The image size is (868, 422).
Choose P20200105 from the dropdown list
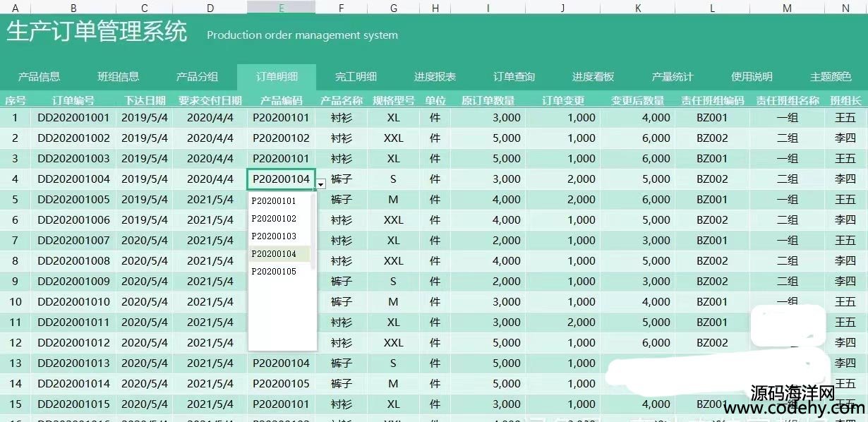279,271
